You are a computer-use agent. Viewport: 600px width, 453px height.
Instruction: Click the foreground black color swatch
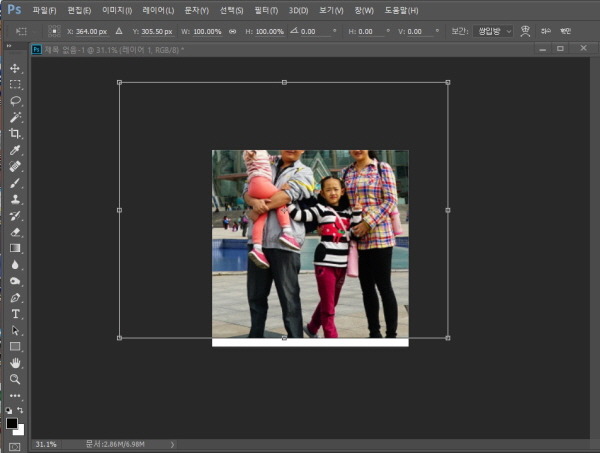(x=11, y=423)
